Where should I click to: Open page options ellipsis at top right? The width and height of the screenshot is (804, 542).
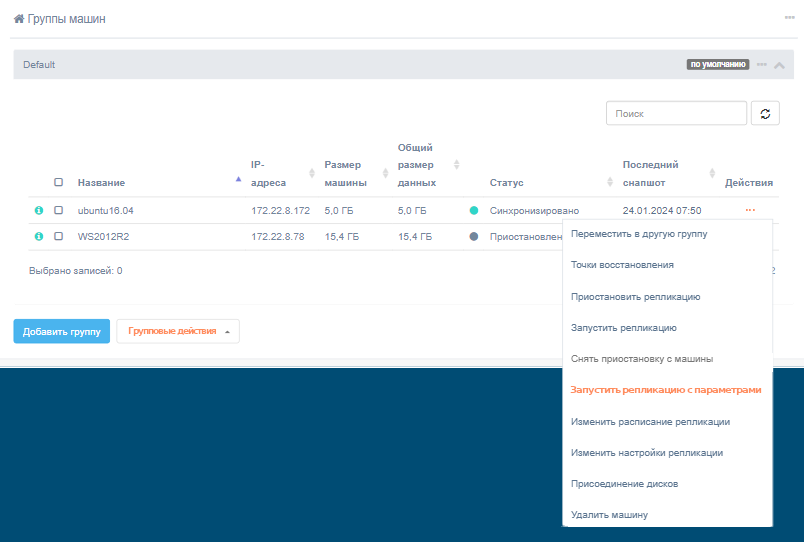[789, 18]
